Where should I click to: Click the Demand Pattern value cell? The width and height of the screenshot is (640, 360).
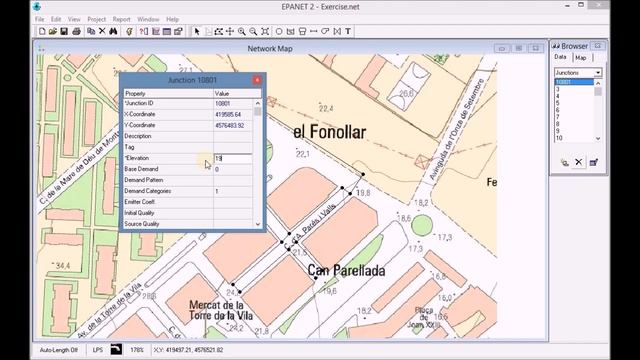coord(233,180)
